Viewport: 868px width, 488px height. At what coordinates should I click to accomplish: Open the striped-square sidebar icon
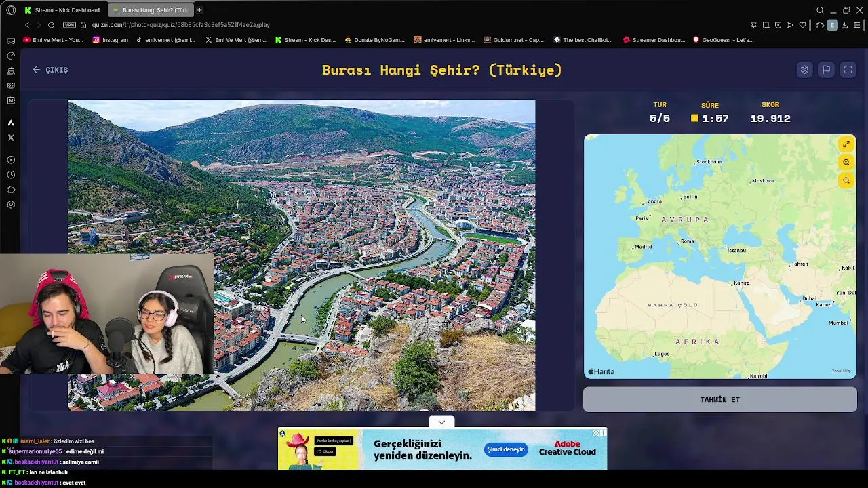(x=11, y=85)
